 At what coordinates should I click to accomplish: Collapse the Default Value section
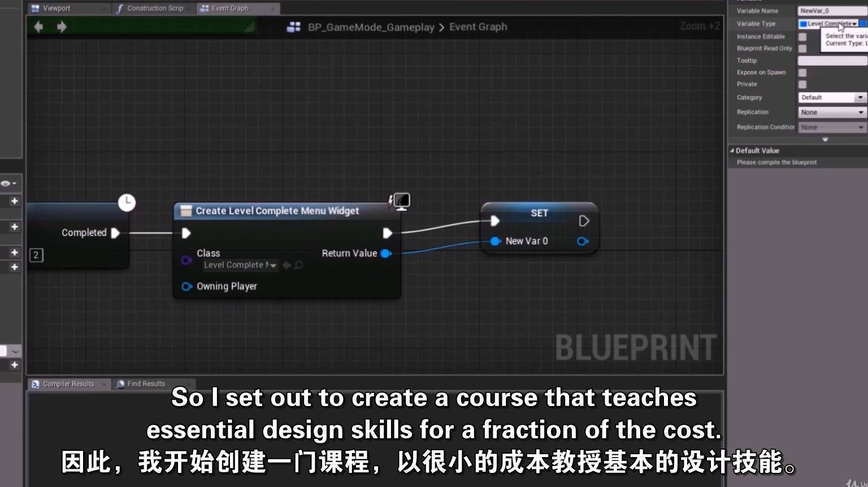click(x=732, y=150)
